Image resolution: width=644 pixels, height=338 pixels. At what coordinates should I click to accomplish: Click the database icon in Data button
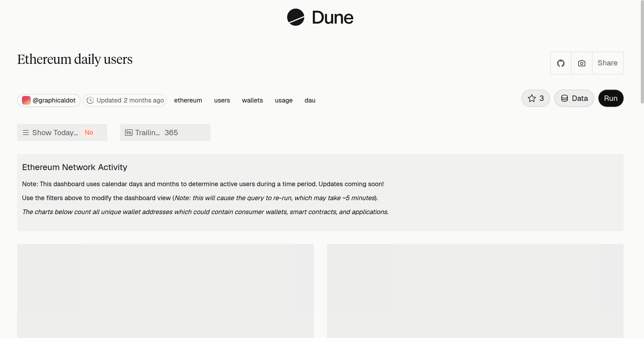[x=564, y=98]
